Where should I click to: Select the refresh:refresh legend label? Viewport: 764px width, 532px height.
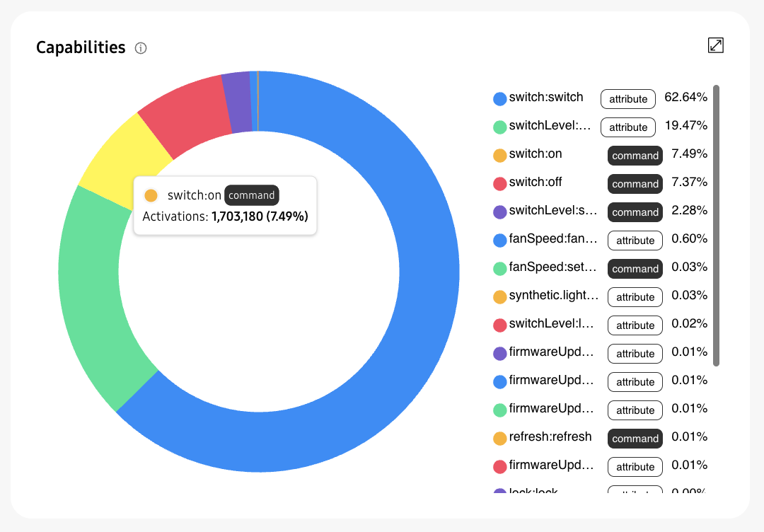[550, 437]
